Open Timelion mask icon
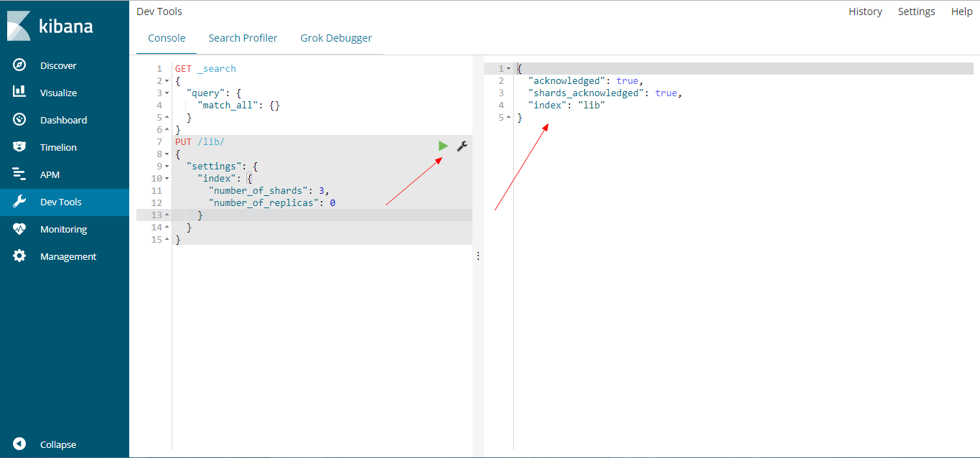Image resolution: width=980 pixels, height=458 pixels. (x=19, y=147)
